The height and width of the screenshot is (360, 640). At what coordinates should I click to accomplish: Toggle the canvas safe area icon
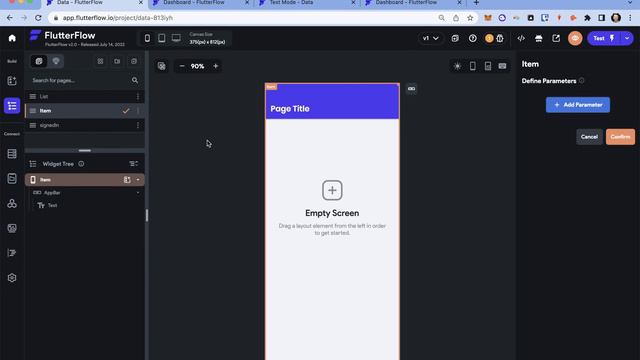click(488, 66)
